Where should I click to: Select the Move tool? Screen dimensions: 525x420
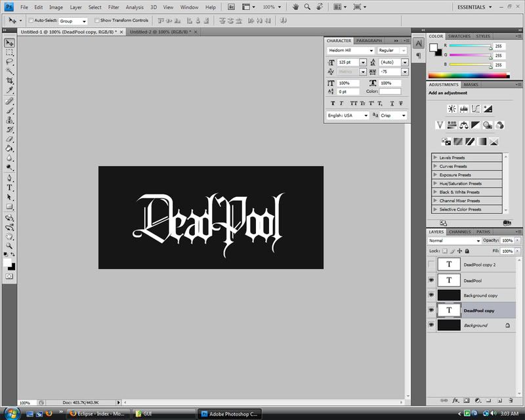[9, 43]
